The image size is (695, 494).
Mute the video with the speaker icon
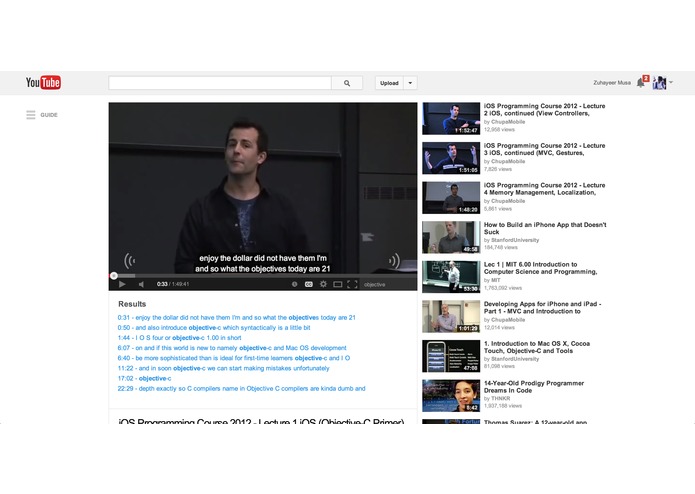click(141, 284)
